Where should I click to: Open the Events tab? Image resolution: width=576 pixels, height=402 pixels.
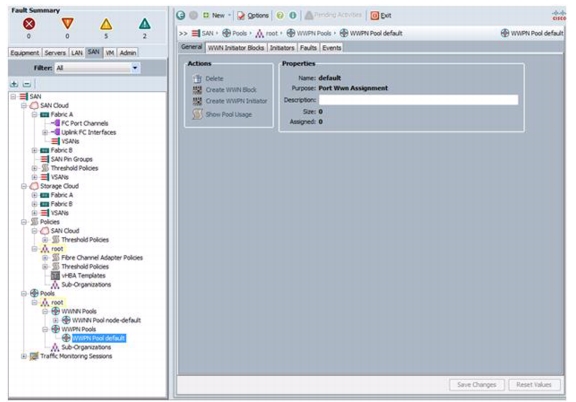click(332, 48)
